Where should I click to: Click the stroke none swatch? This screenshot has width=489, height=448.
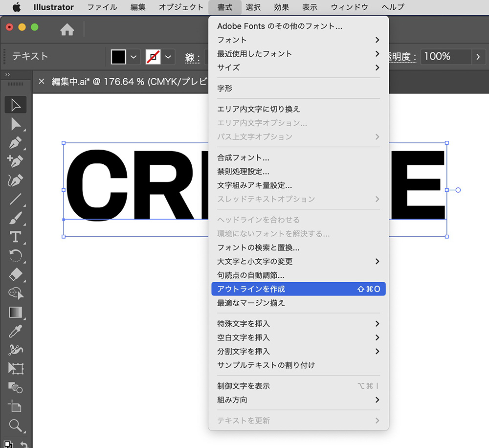coord(153,57)
